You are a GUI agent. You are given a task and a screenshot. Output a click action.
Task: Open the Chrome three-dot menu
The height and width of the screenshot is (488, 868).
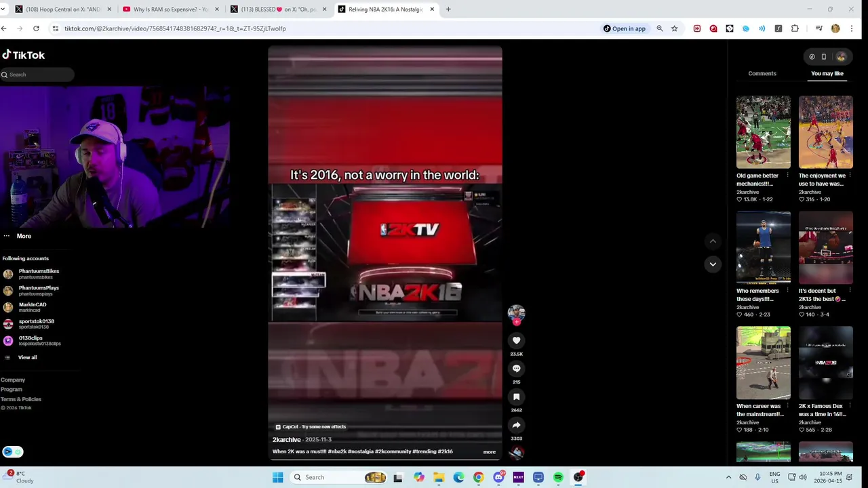(x=851, y=28)
